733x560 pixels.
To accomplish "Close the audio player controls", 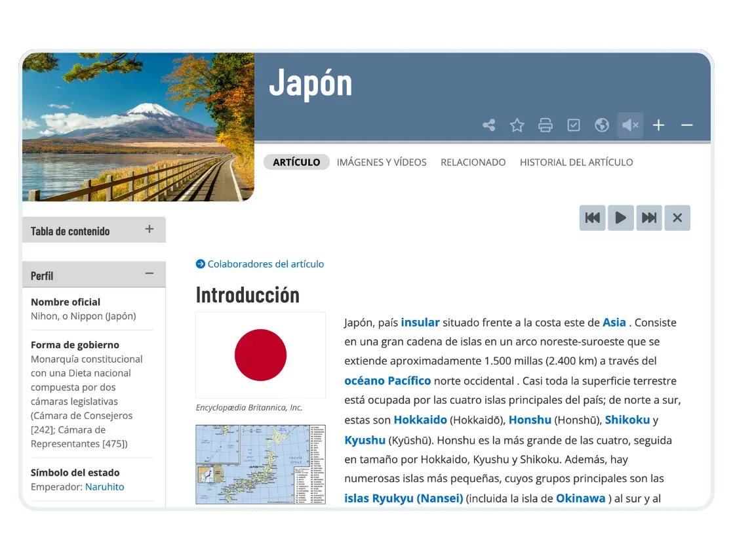I will tap(677, 218).
